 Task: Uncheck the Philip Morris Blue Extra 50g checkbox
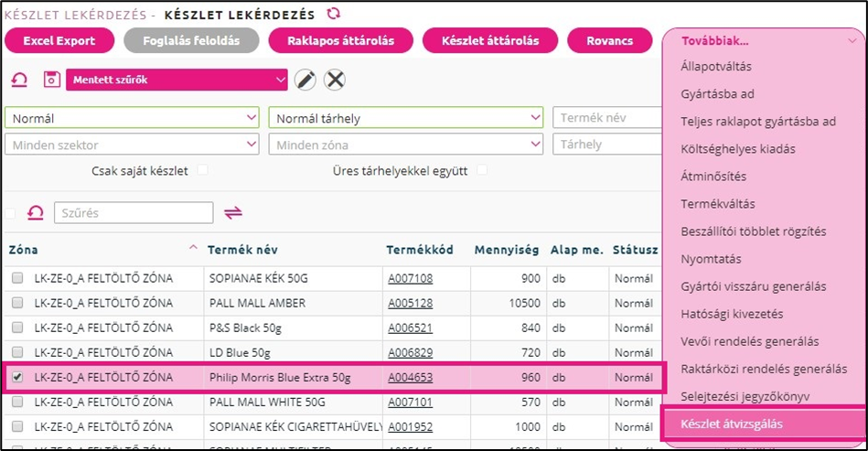[17, 377]
